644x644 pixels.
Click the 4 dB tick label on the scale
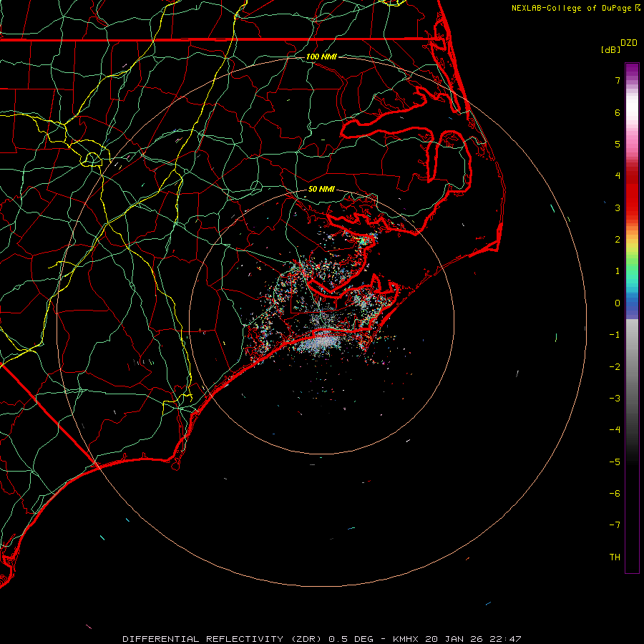click(618, 176)
